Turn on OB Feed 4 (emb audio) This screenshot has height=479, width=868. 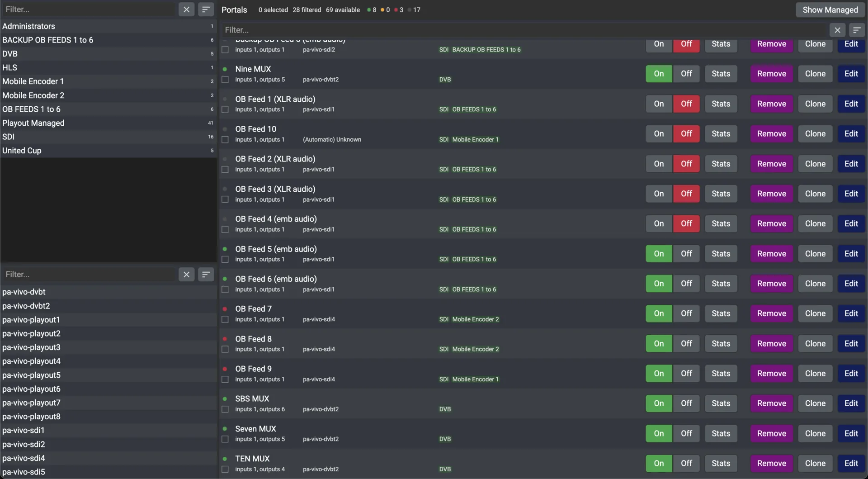tap(659, 224)
